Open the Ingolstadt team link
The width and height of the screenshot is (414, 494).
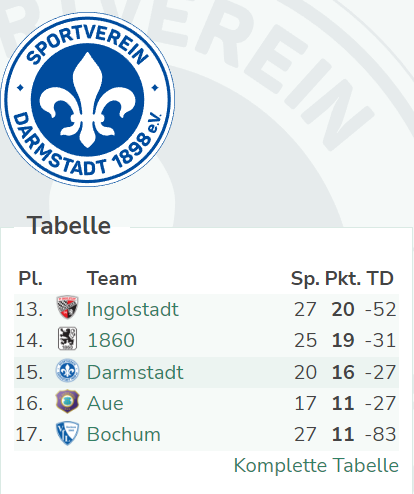click(133, 309)
